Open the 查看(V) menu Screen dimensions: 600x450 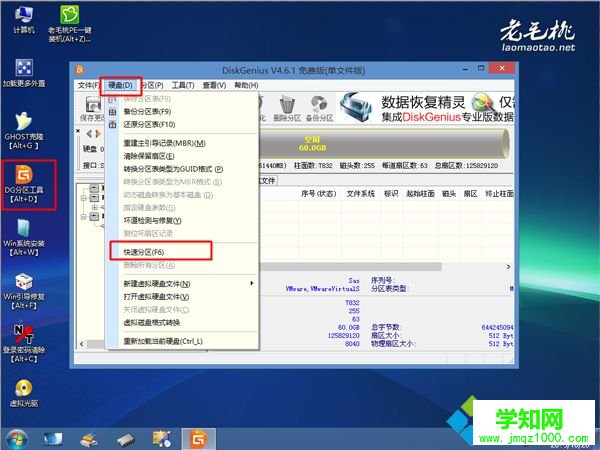(x=214, y=85)
